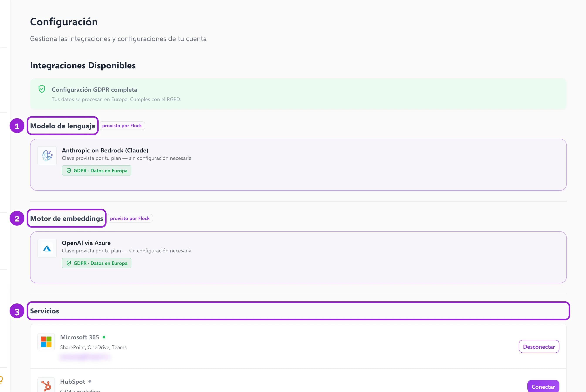
Task: Click the 'Configuración GDPR completa' heading
Action: point(94,90)
